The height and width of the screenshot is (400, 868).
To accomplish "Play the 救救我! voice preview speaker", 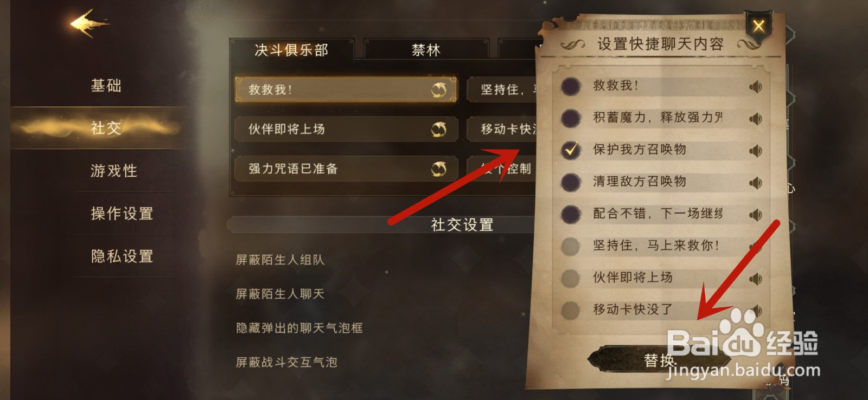I will pyautogui.click(x=755, y=87).
